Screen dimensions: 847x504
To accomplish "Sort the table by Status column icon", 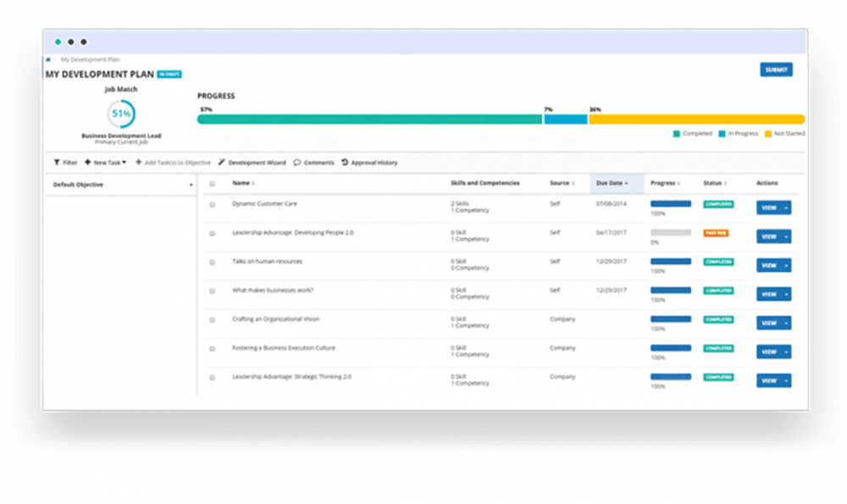I will coord(725,184).
